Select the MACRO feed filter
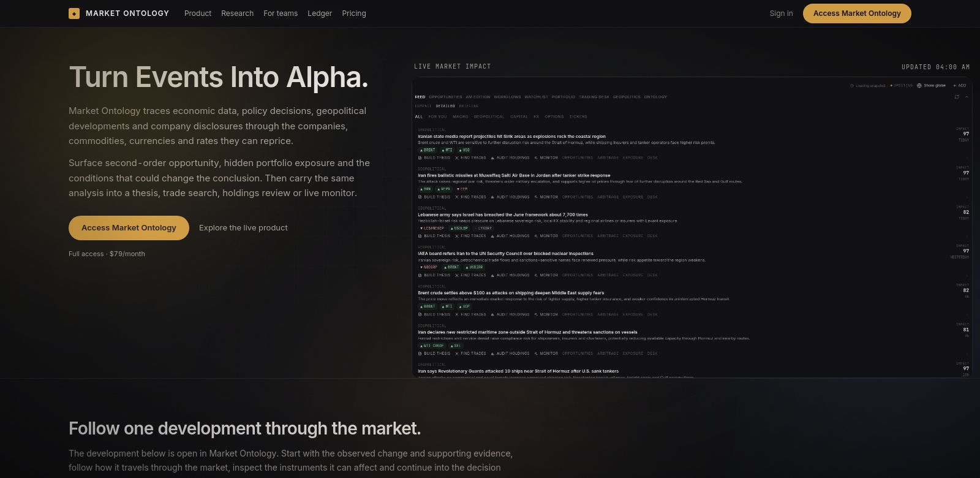This screenshot has height=478, width=980. tap(461, 116)
